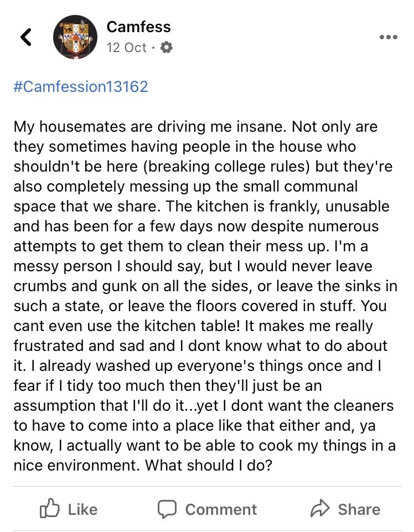Go back using the left chevron arrow
Image resolution: width=414 pixels, height=532 pixels.
(x=26, y=37)
